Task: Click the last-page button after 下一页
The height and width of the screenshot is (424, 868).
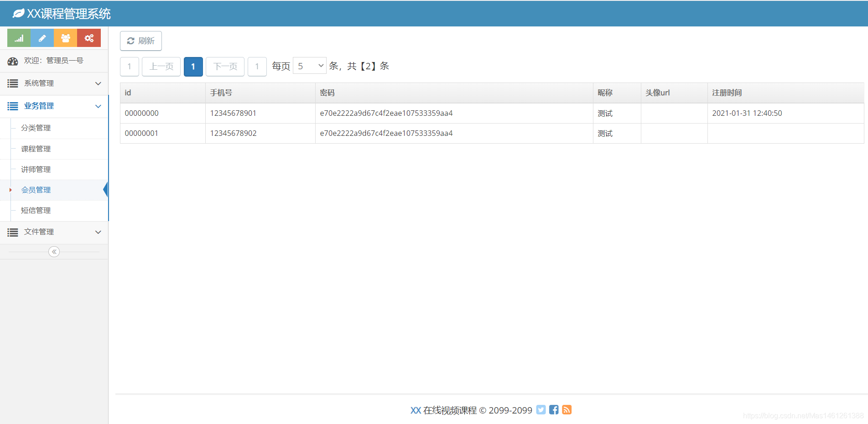Action: [257, 67]
